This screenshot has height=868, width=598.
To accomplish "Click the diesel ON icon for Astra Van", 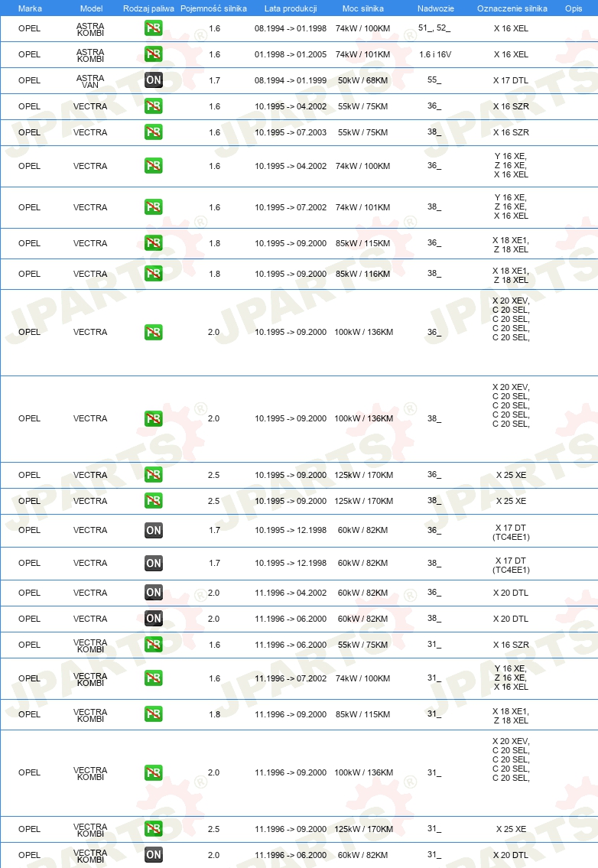I will click(x=154, y=80).
